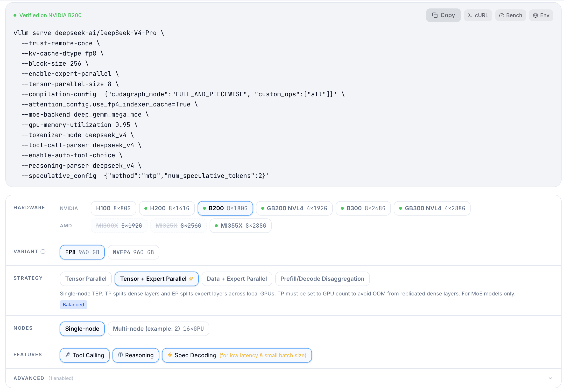This screenshot has height=392, width=564.
Task: Click the '--reasoning-parser deepseek_v4' line
Action: pyautogui.click(x=81, y=166)
